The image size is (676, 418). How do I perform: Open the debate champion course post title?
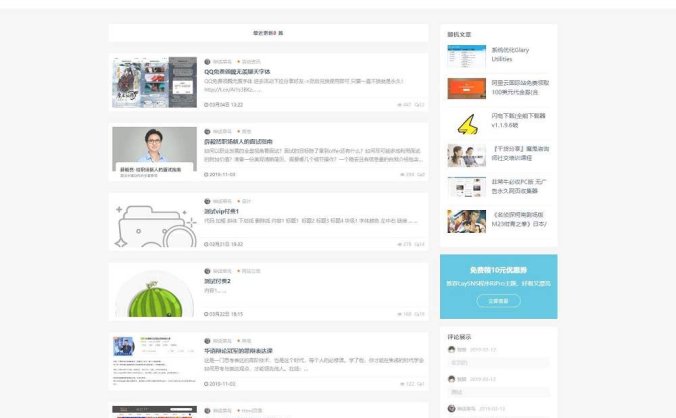238,351
